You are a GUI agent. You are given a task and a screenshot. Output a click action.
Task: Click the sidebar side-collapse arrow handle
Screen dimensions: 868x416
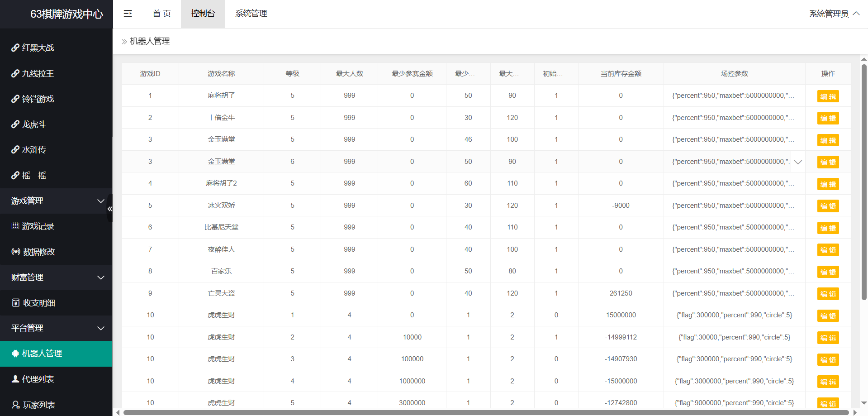point(109,209)
